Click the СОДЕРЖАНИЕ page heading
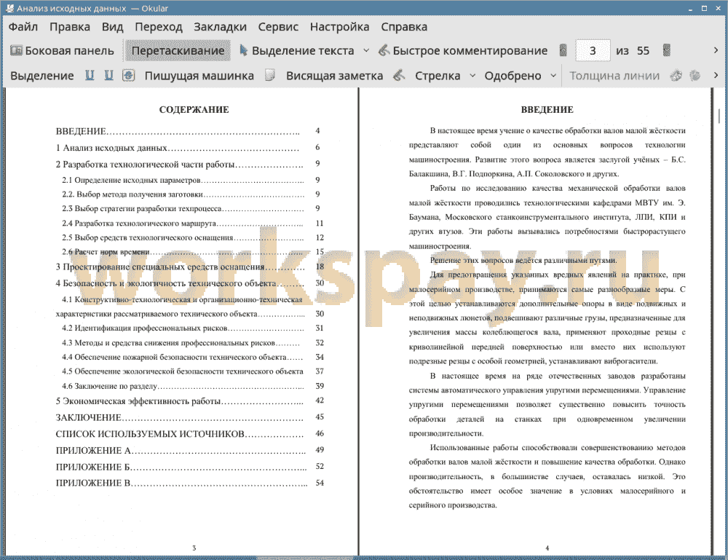Screen dimensions: 728x560 [194, 109]
